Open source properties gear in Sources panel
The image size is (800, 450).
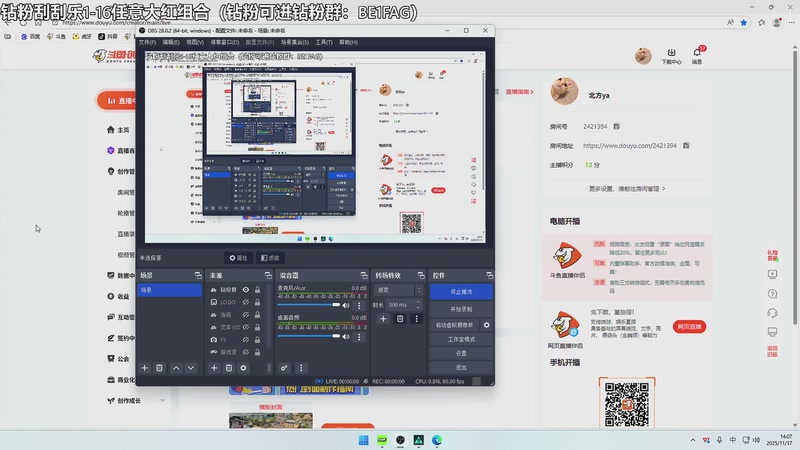click(243, 368)
